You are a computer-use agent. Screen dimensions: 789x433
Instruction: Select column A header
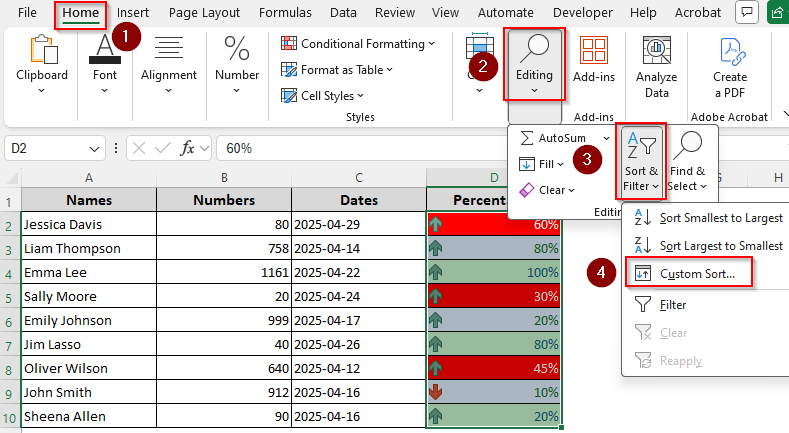point(89,178)
